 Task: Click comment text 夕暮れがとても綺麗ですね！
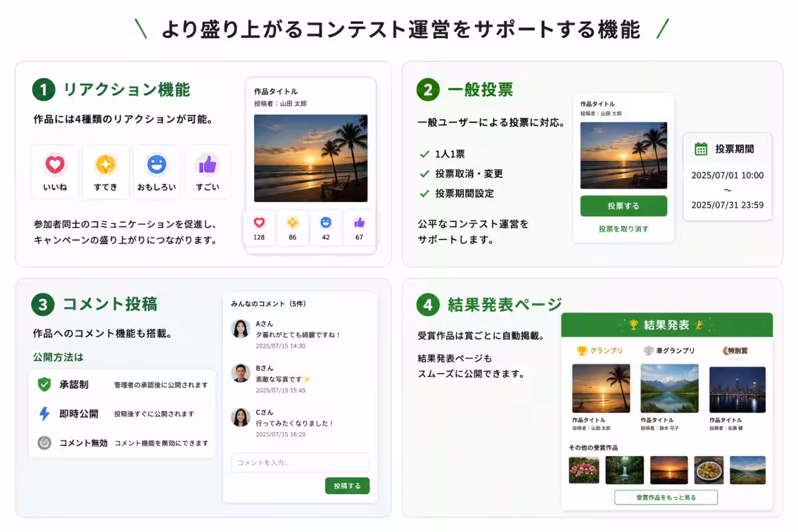[298, 335]
